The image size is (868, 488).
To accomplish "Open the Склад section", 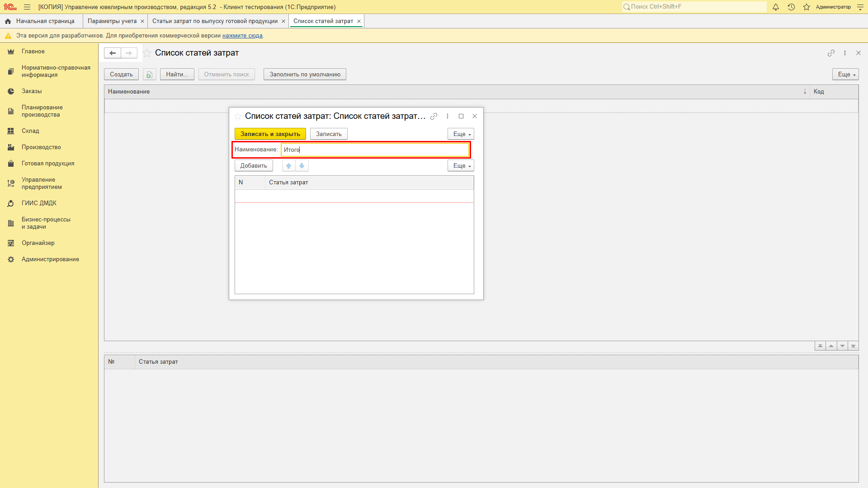I will point(49,131).
